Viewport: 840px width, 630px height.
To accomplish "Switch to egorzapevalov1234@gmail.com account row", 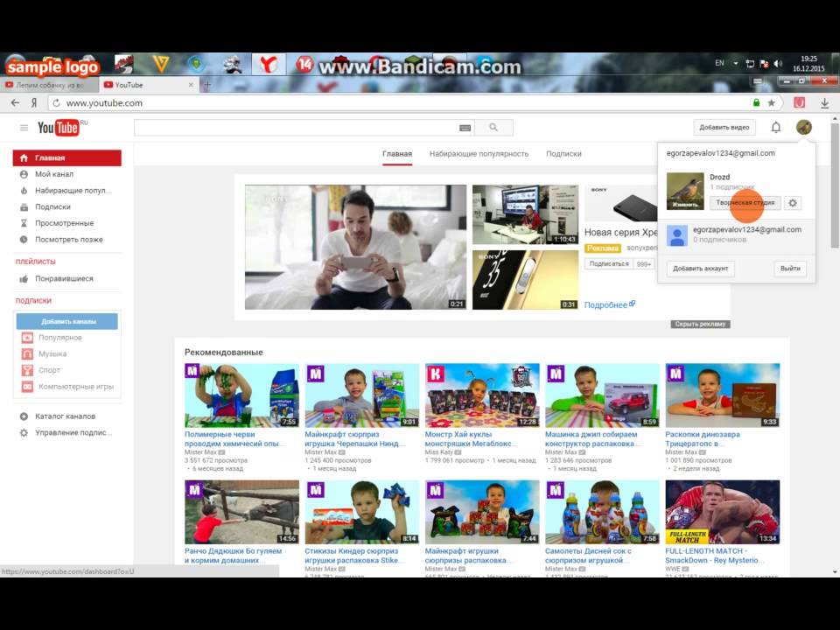I will [x=736, y=234].
